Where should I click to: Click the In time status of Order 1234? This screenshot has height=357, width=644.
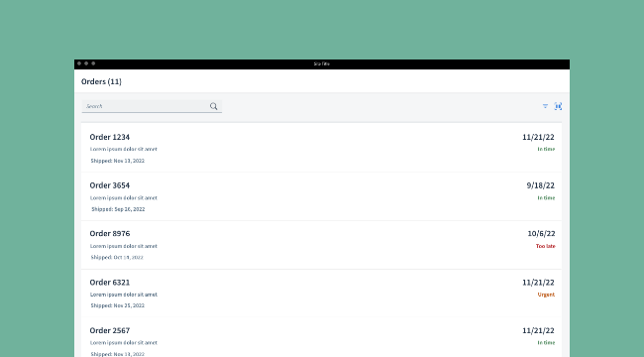point(546,149)
